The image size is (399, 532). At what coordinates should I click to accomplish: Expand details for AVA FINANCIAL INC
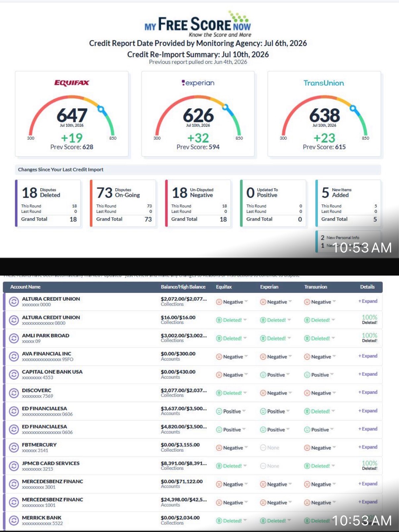[x=368, y=356]
